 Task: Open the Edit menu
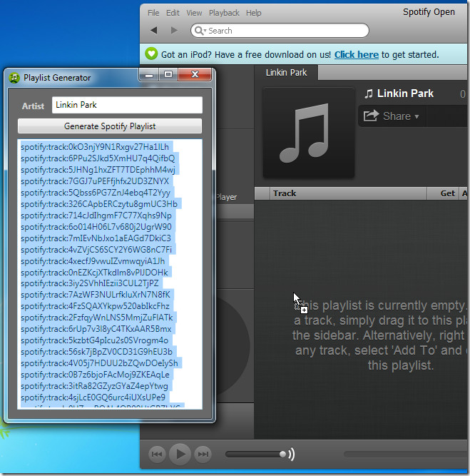click(173, 13)
